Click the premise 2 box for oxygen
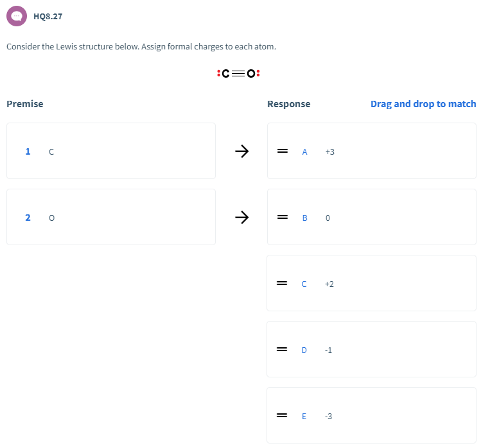The image size is (481, 448). coord(111,217)
